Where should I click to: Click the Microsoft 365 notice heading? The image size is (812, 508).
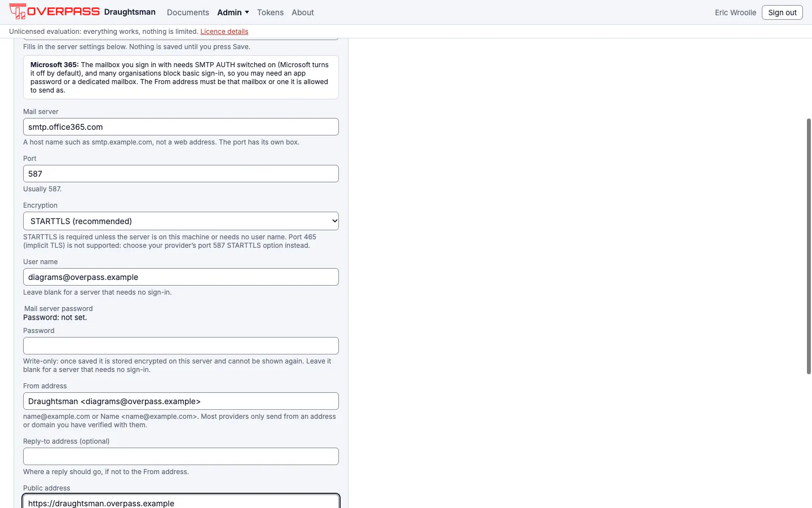coord(54,65)
